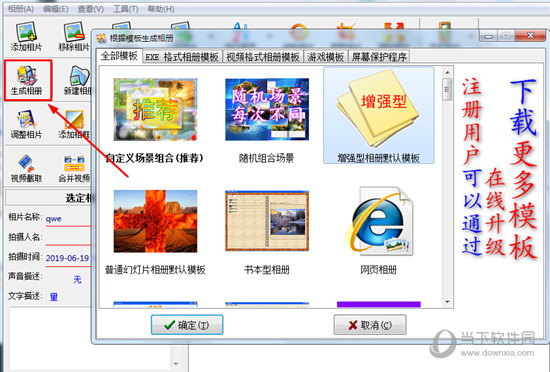Click the 声音描述 value 无

77,279
